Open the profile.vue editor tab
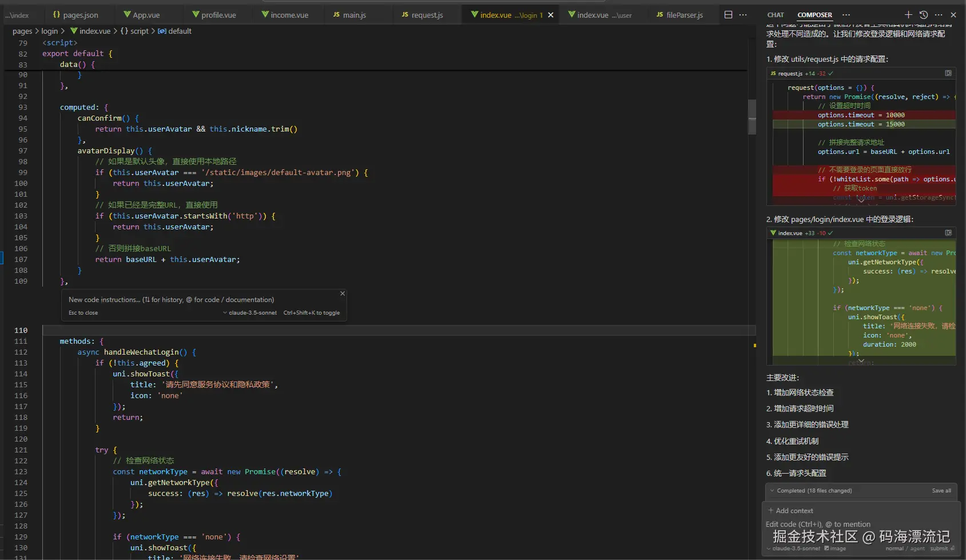 [x=218, y=15]
